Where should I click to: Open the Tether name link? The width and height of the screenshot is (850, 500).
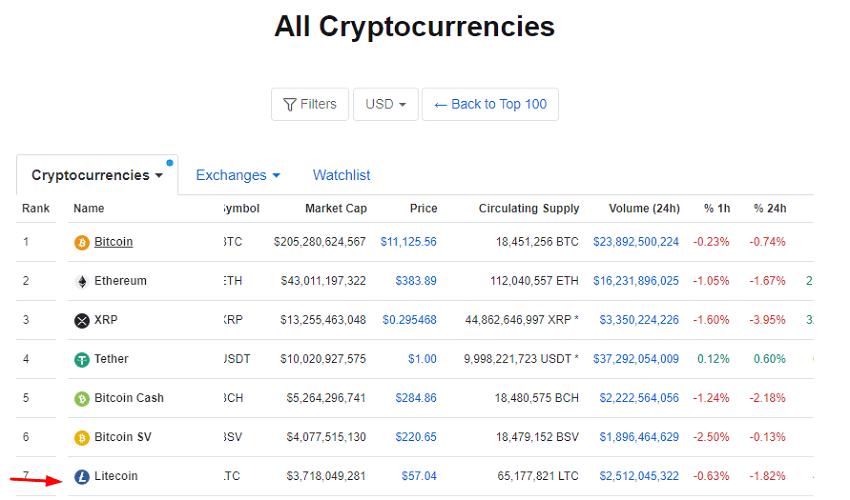pyautogui.click(x=111, y=359)
